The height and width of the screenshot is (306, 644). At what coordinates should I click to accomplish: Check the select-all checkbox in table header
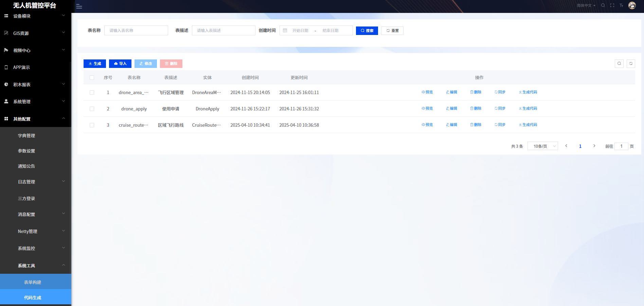point(92,78)
